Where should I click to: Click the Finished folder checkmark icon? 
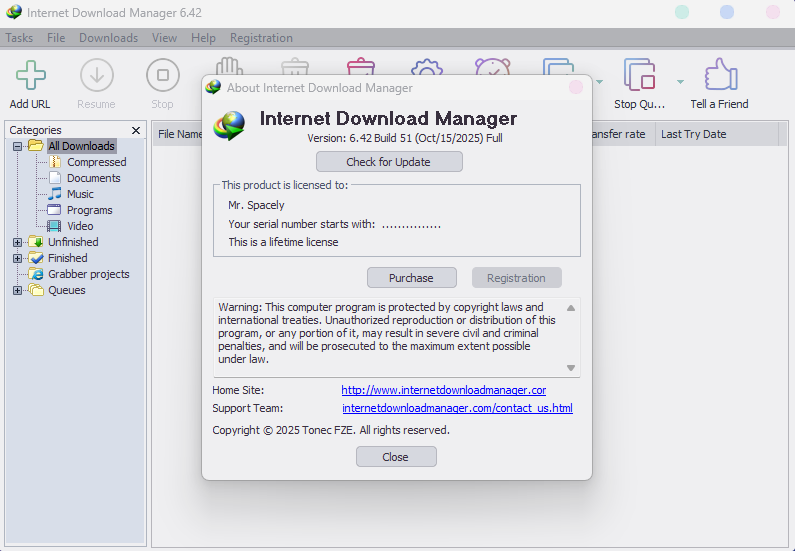36,258
